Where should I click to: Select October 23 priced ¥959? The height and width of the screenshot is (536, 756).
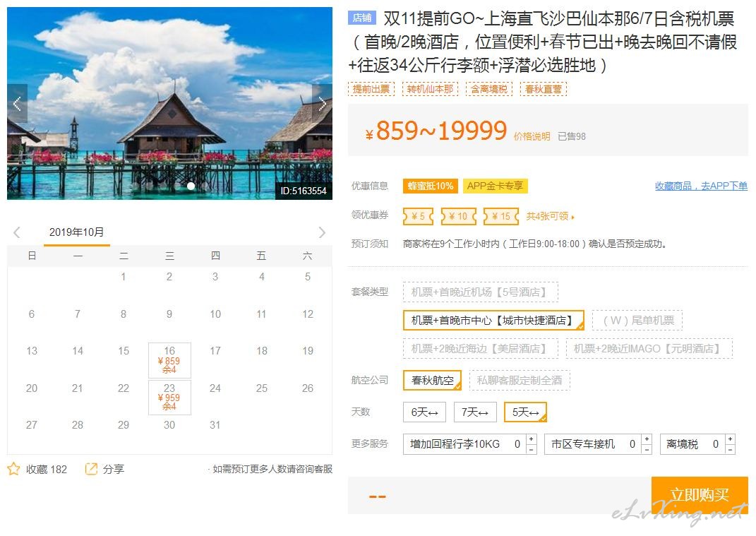(169, 397)
